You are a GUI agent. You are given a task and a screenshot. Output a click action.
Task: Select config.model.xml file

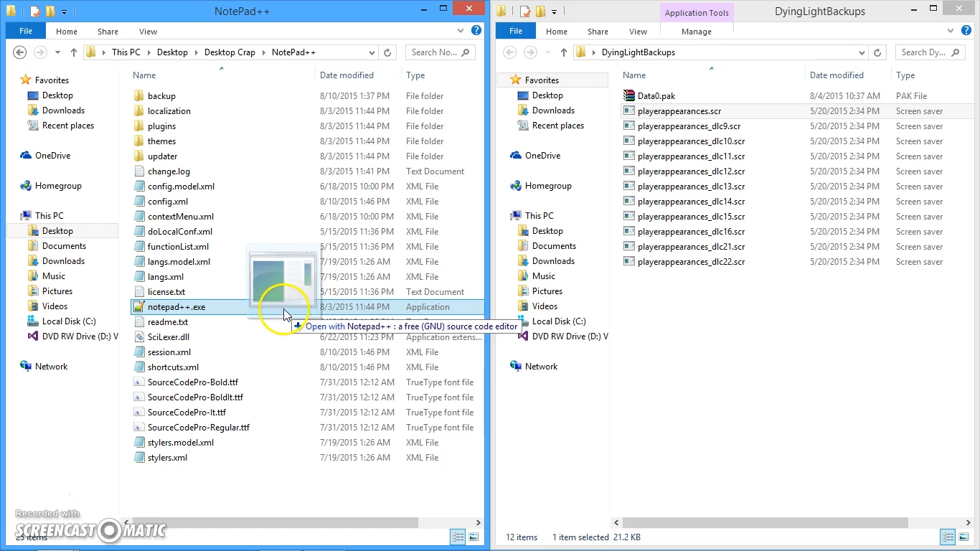click(181, 187)
